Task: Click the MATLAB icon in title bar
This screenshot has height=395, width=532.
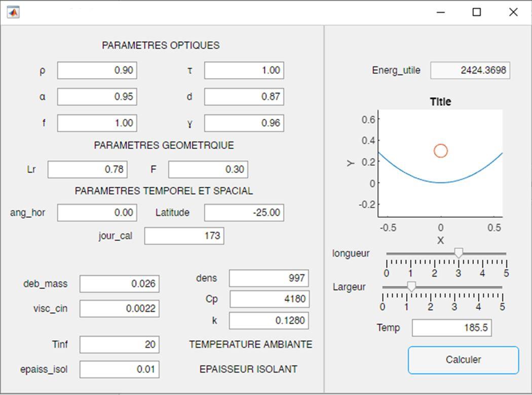Action: tap(13, 13)
